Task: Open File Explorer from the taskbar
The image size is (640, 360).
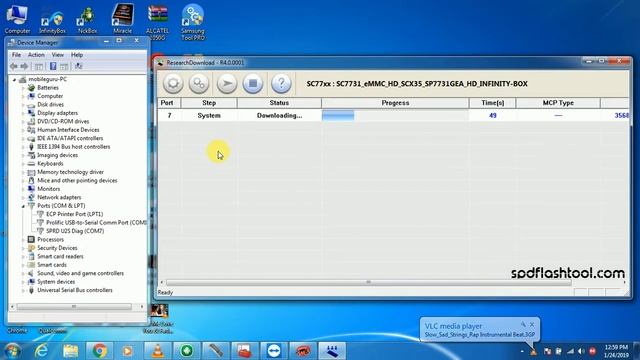Action: click(x=70, y=351)
